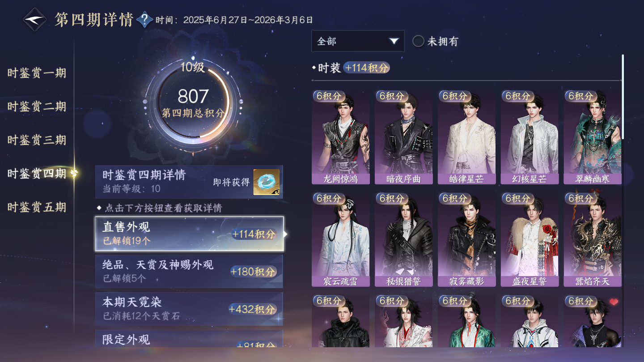Open the 本期天霓染 entry
The height and width of the screenshot is (362, 644).
click(189, 309)
